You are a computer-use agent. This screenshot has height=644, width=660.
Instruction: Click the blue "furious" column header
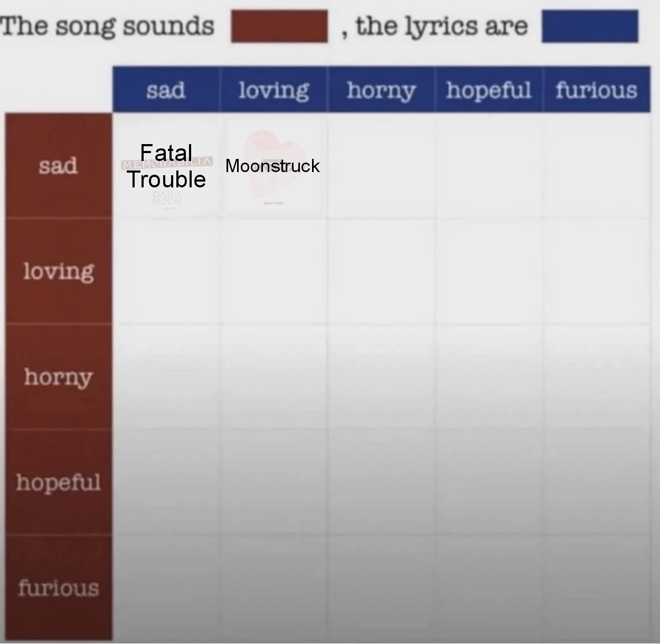click(596, 90)
